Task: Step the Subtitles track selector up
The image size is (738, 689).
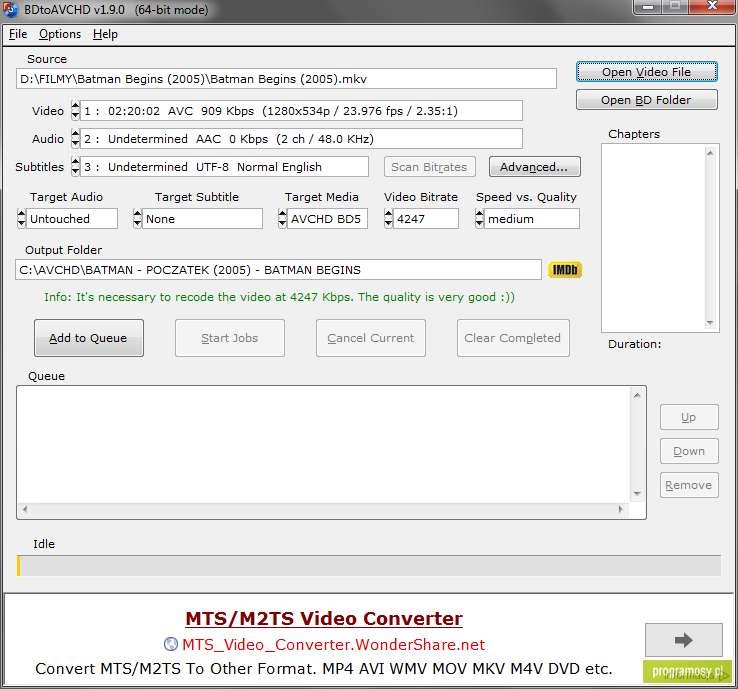Action: [75, 161]
